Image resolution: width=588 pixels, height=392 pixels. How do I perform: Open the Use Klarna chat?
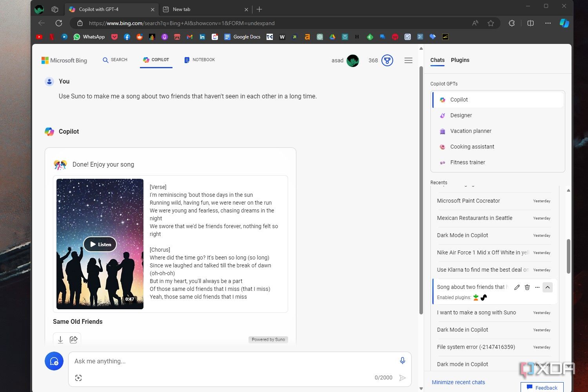(494, 270)
